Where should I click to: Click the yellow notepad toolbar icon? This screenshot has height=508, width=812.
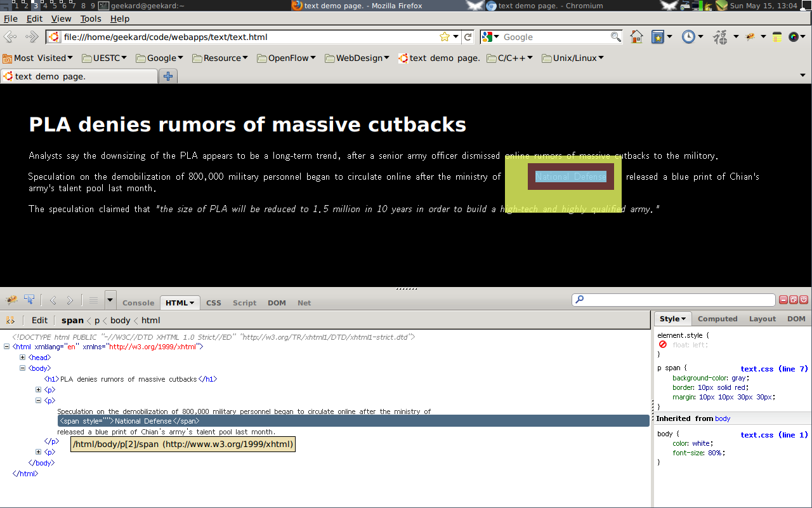[x=777, y=37]
